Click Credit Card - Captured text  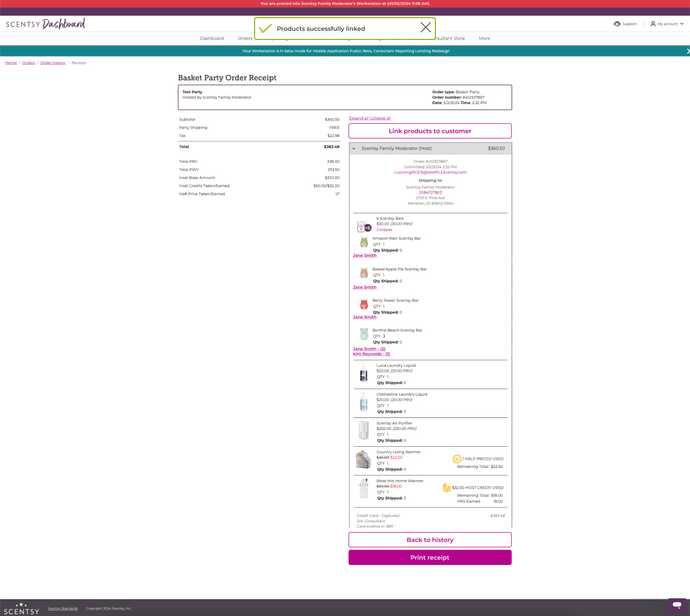pyautogui.click(x=378, y=516)
